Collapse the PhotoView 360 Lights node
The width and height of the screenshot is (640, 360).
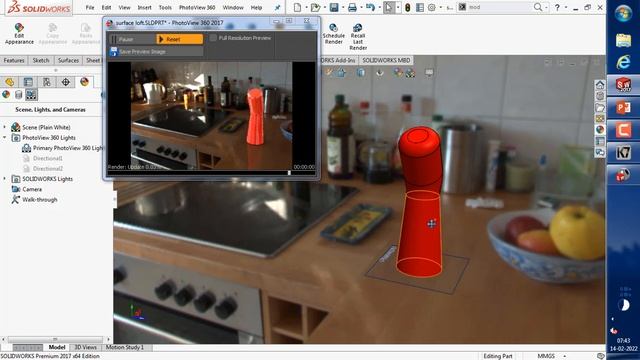pyautogui.click(x=4, y=138)
